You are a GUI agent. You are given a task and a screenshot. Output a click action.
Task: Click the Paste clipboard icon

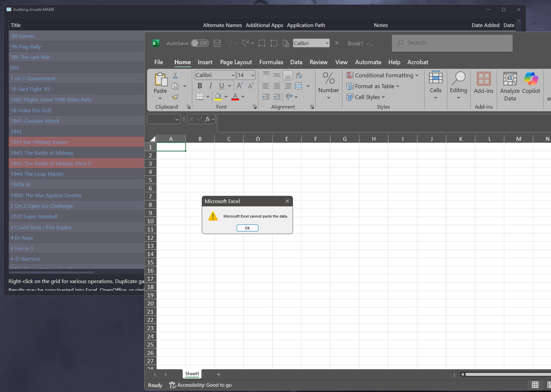[x=161, y=79]
